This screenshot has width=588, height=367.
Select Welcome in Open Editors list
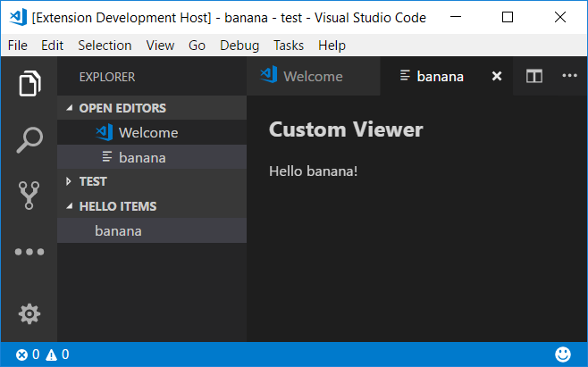point(152,133)
